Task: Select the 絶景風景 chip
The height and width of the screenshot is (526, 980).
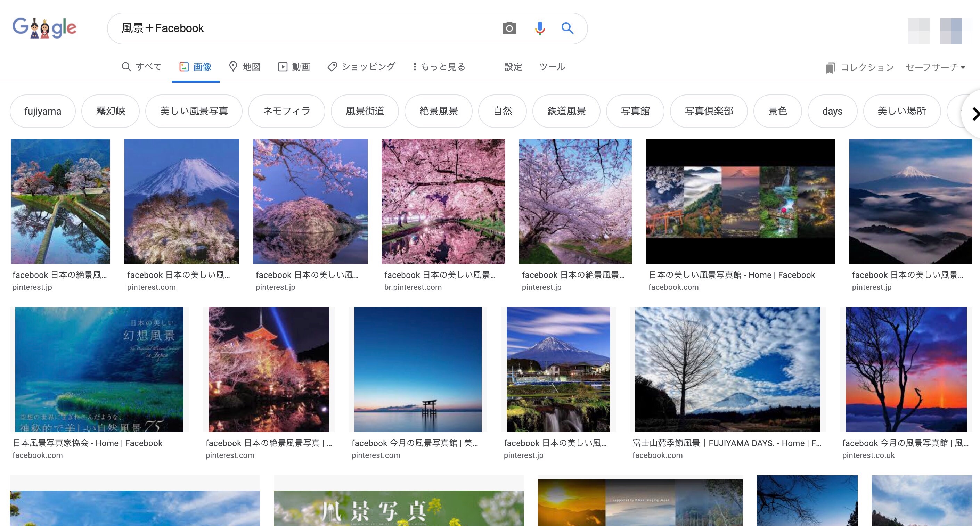Action: [x=438, y=111]
